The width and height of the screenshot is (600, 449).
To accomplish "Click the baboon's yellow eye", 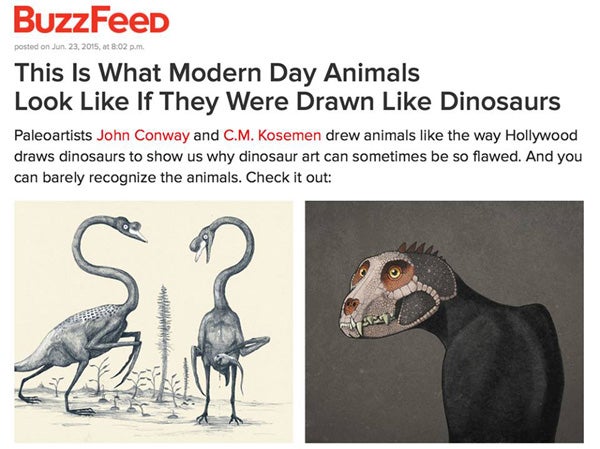I will click(394, 273).
